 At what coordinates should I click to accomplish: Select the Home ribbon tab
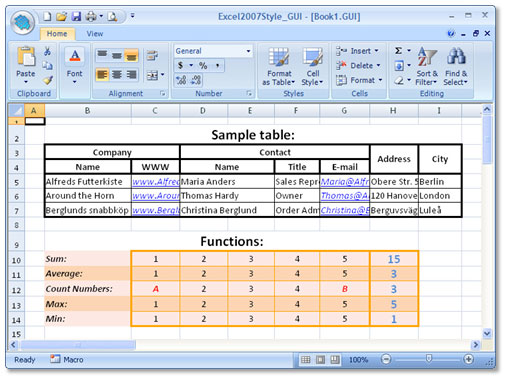[57, 34]
